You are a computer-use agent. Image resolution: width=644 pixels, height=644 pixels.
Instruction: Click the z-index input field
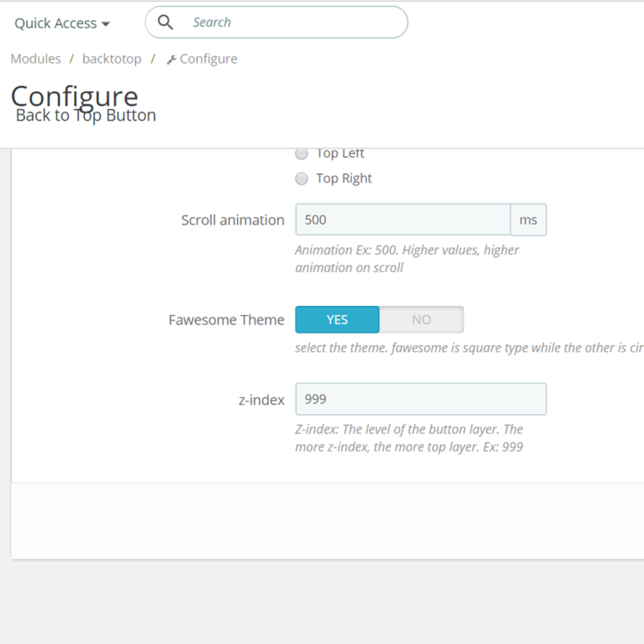(421, 399)
